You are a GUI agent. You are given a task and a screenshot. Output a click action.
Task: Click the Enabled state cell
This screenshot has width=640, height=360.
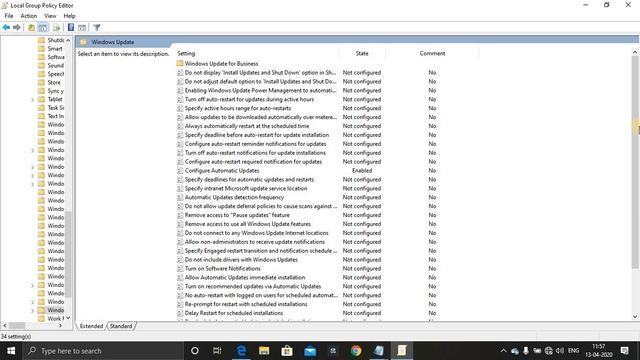coord(362,171)
